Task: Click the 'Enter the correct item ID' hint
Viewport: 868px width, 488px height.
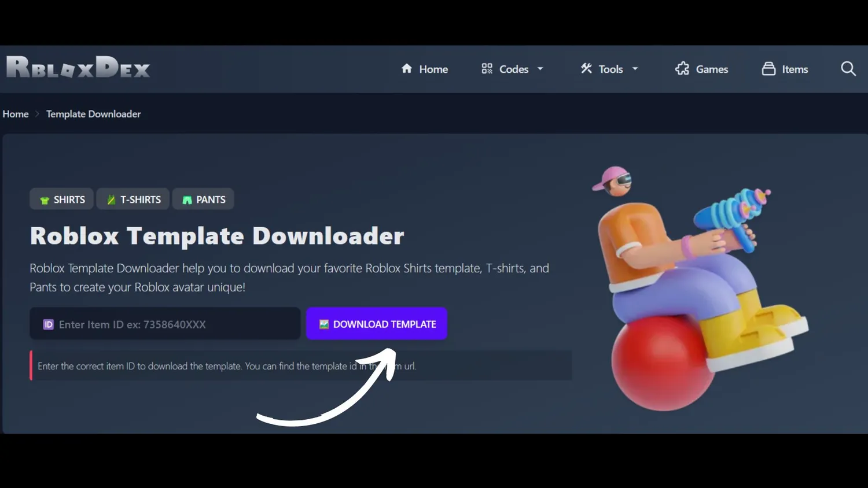Action: 227,366
